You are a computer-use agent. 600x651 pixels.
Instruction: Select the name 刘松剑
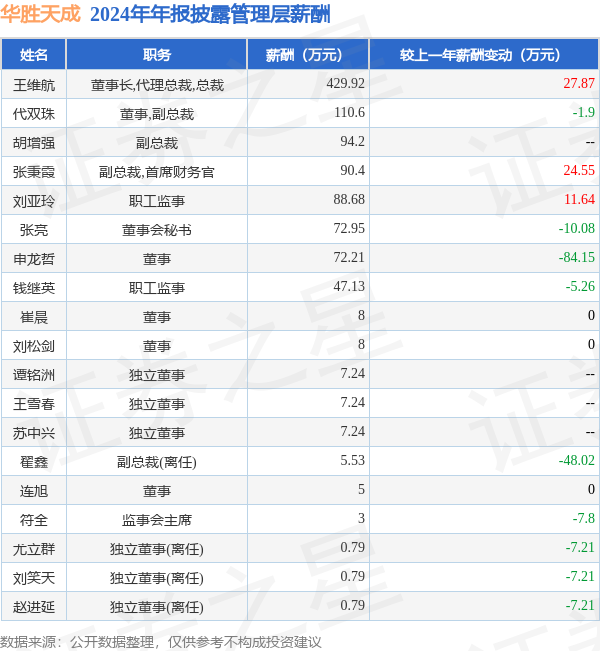[x=34, y=346]
